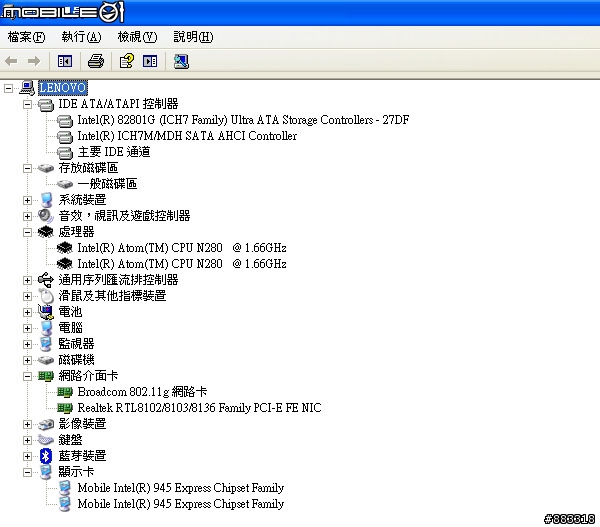Screen dimensions: 600x527
Task: Click the 監視器 monitor icon
Action: pos(46,344)
